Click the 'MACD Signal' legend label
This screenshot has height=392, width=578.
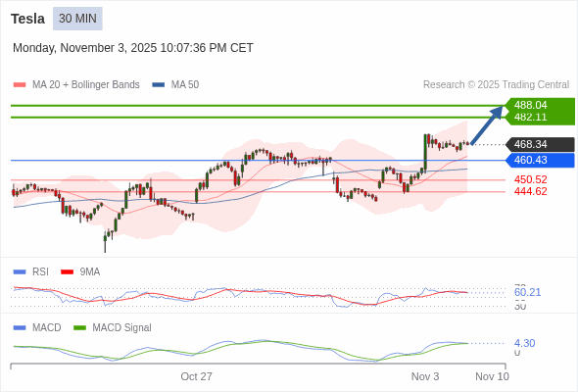point(122,328)
